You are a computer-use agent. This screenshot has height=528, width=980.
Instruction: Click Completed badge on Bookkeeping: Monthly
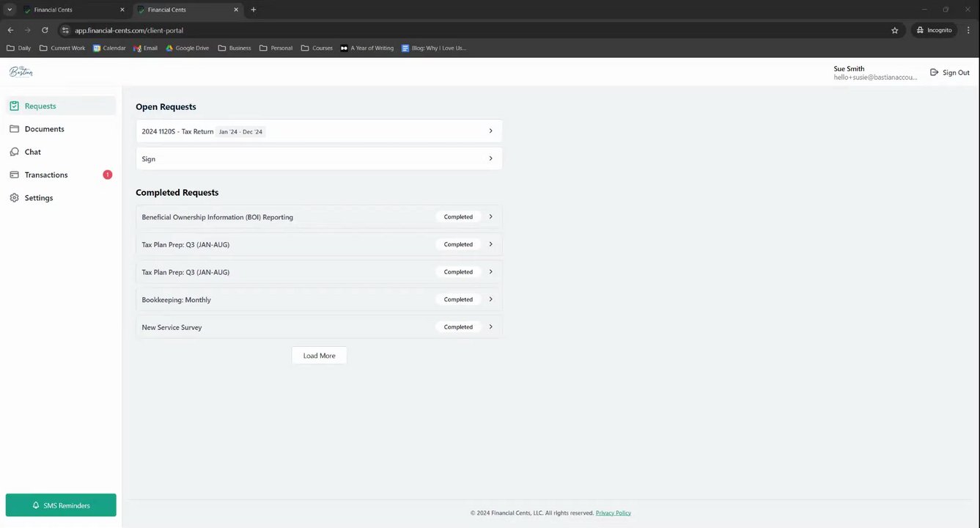click(458, 299)
